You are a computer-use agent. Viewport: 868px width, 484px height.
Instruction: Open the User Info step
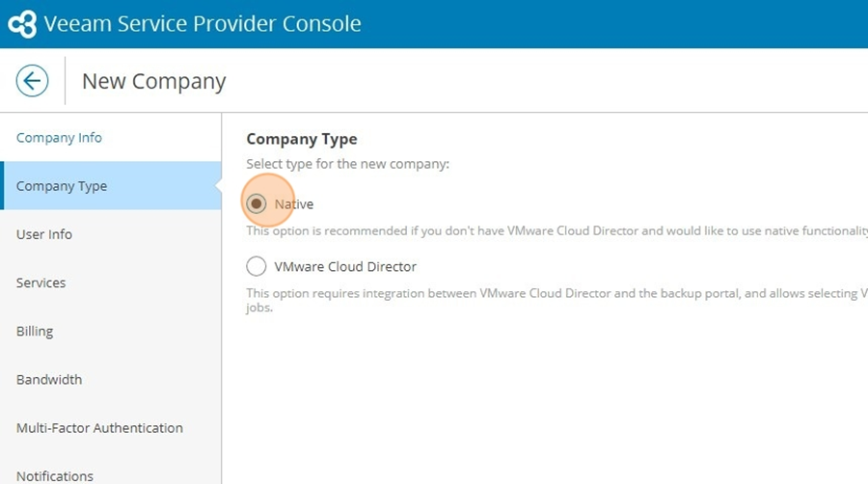click(111, 234)
